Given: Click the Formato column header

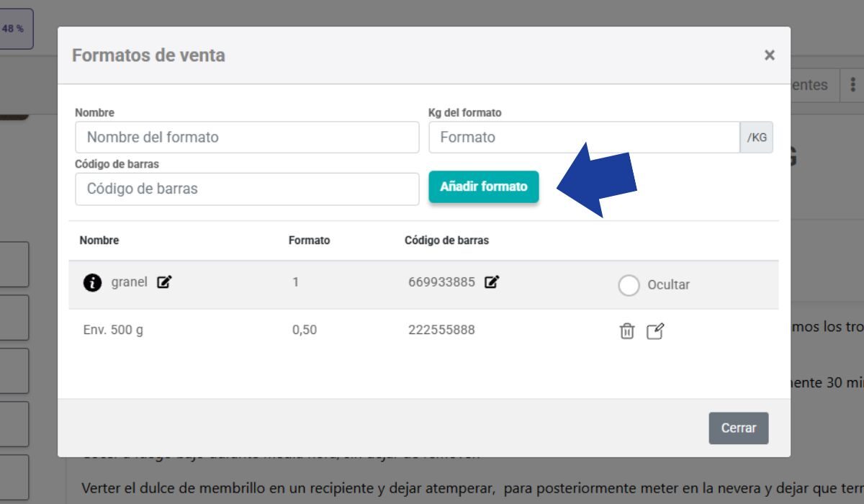Looking at the screenshot, I should 310,240.
